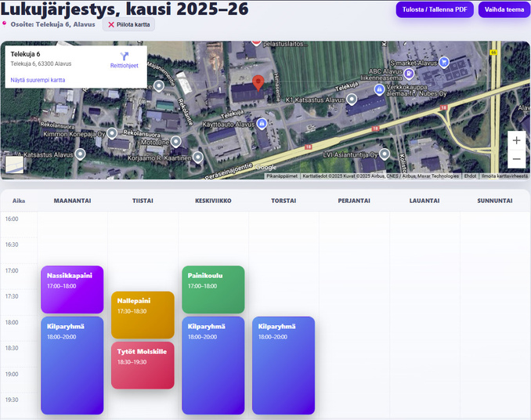Image resolution: width=531 pixels, height=420 pixels.
Task: Click the PERJANTAI column header
Action: (x=354, y=201)
